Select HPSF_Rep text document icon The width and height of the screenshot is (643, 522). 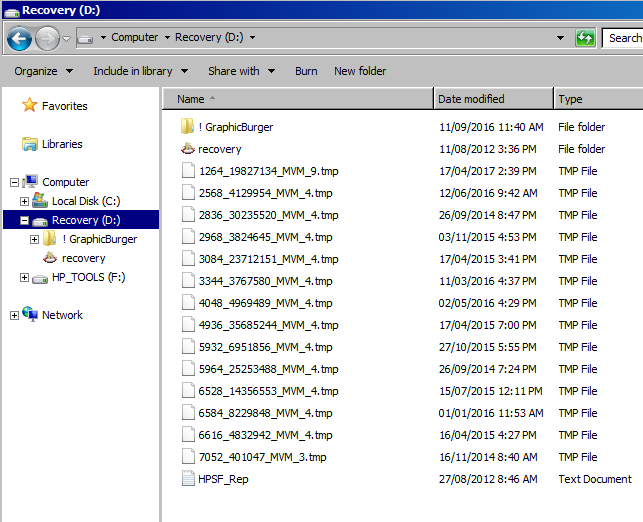[x=188, y=478]
